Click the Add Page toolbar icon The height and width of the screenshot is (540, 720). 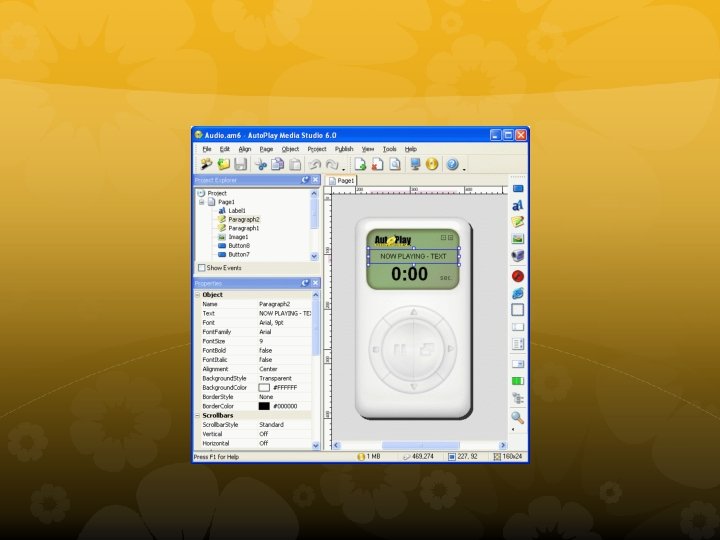click(x=360, y=164)
